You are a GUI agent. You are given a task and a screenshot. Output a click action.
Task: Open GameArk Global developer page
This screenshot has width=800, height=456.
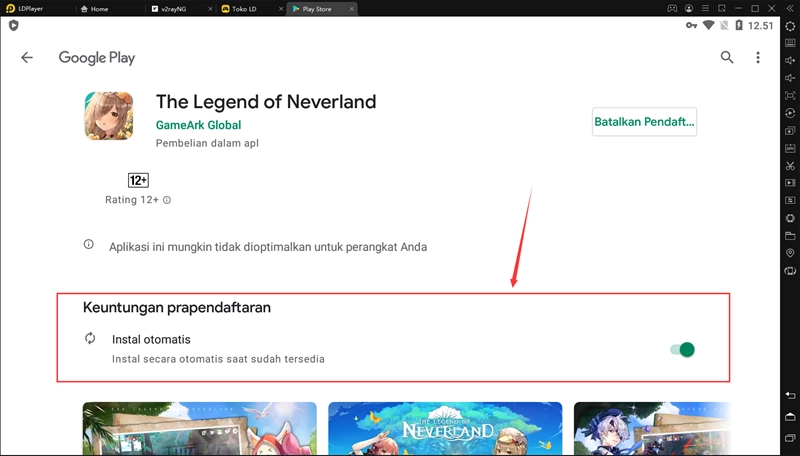[x=198, y=125]
